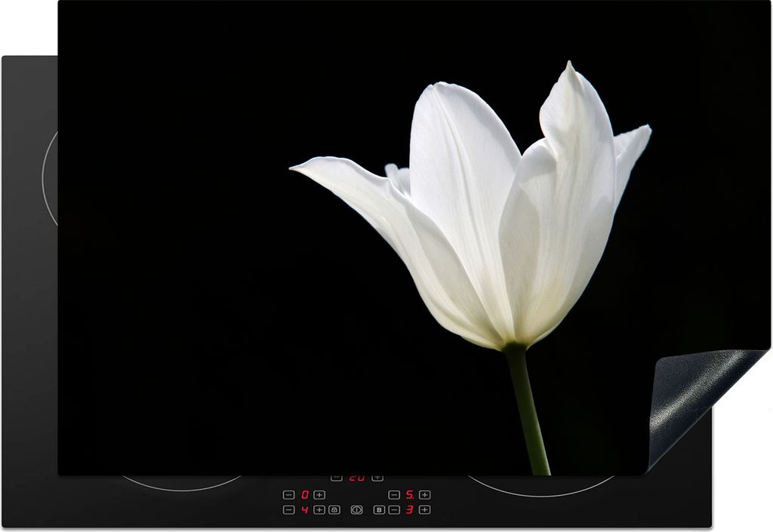Increase the timer with its plus button
This screenshot has width=773, height=532.
coord(377,478)
